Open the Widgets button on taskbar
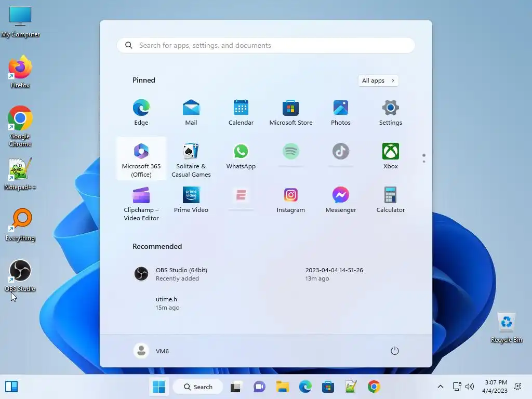Image resolution: width=532 pixels, height=399 pixels. click(x=11, y=387)
